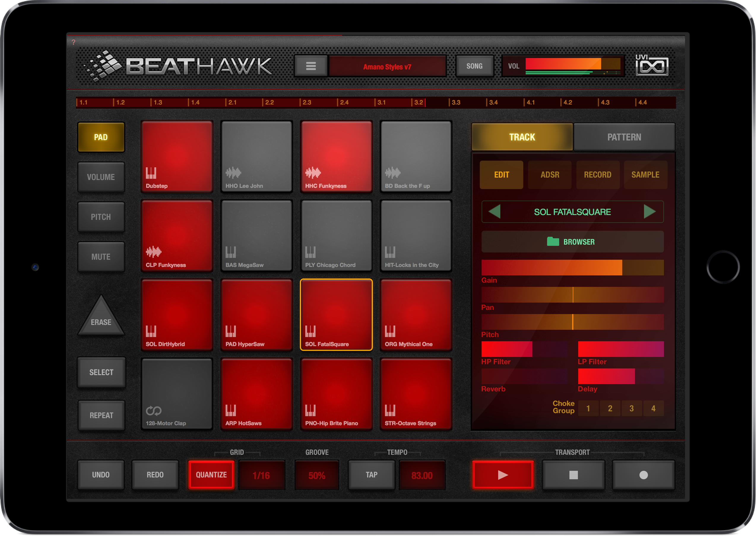Adjust the Pan slider

[573, 295]
